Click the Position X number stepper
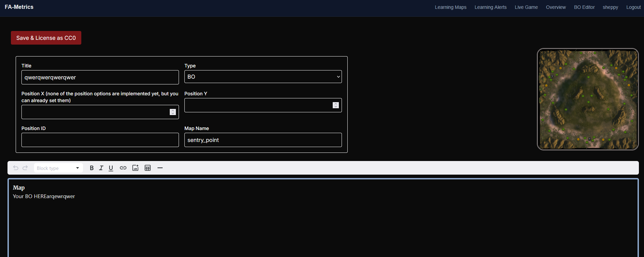Viewport: 644px width, 257px height. click(173, 112)
